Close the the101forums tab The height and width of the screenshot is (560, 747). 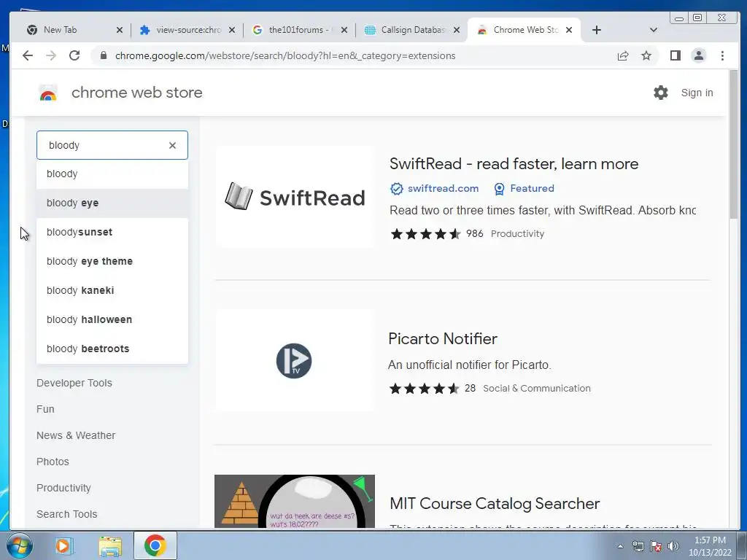click(x=344, y=30)
